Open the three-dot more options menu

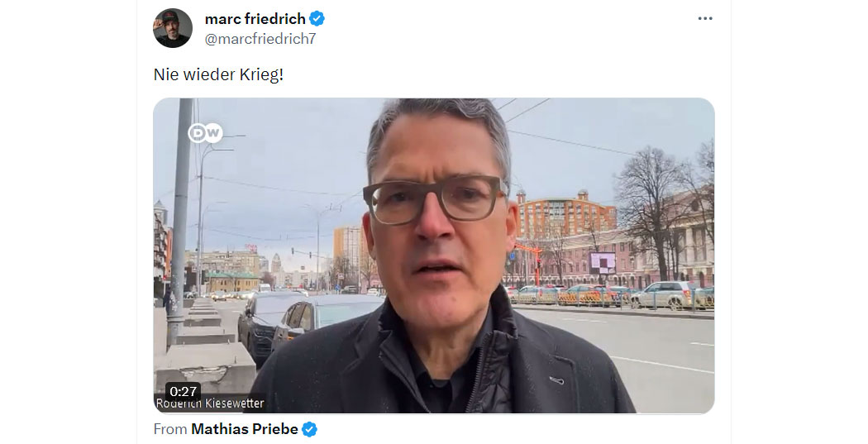click(x=704, y=18)
